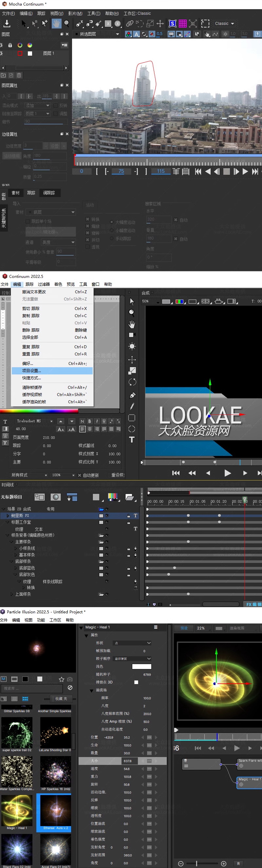This screenshot has height=868, width=262.
Task: Choose 项目设置... from the edit menu
Action: click(x=31, y=371)
